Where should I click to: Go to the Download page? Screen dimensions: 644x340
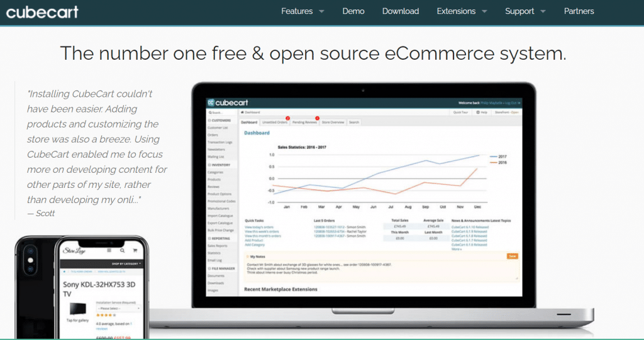[x=401, y=11]
